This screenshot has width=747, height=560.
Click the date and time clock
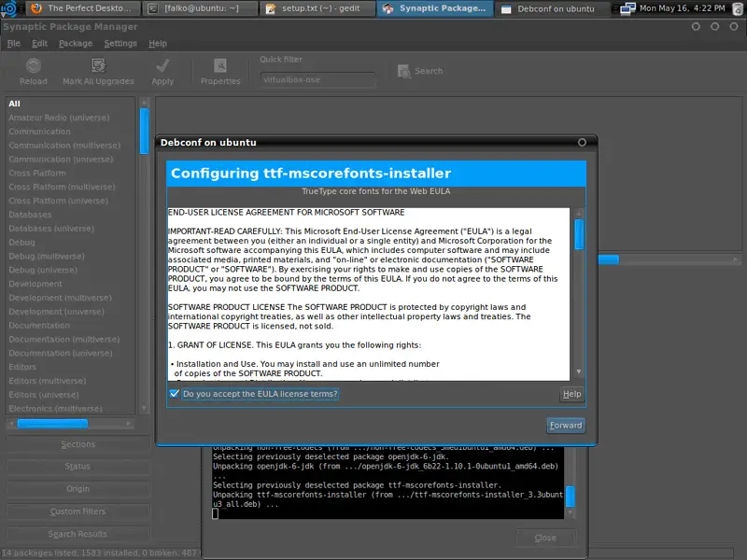(x=683, y=8)
